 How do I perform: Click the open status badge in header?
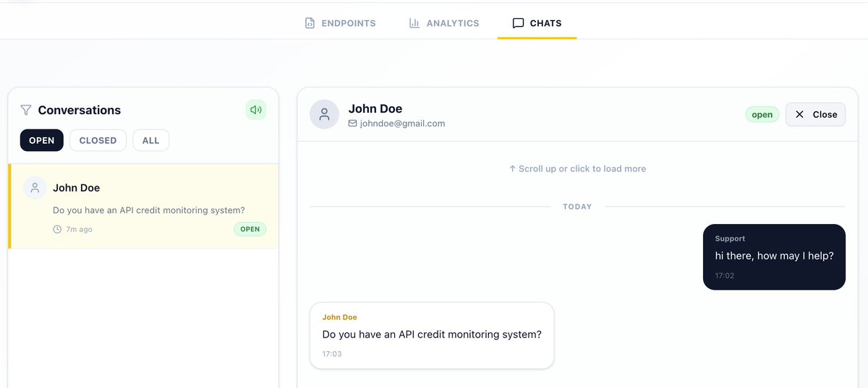point(762,114)
